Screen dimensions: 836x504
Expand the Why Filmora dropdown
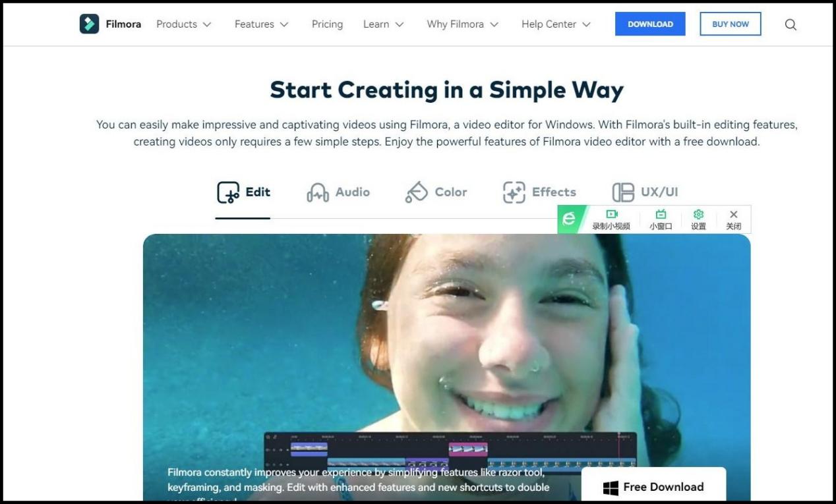[463, 24]
